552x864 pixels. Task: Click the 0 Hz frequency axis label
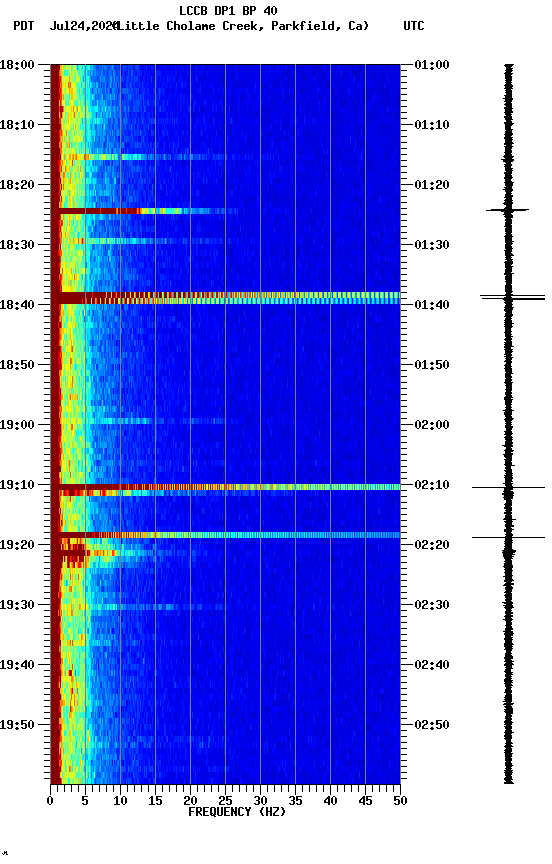[51, 801]
